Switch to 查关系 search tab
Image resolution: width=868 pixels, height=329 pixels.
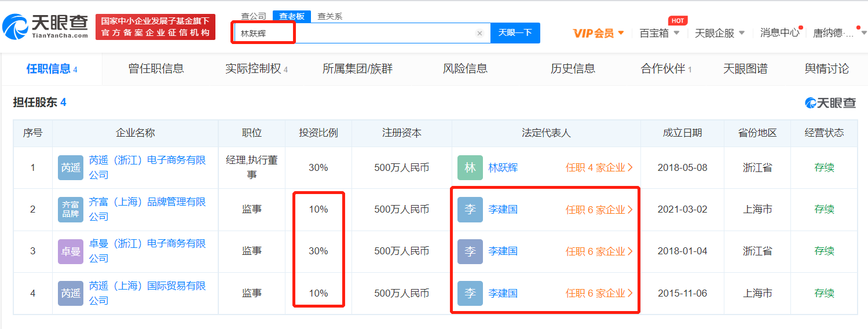coord(329,16)
